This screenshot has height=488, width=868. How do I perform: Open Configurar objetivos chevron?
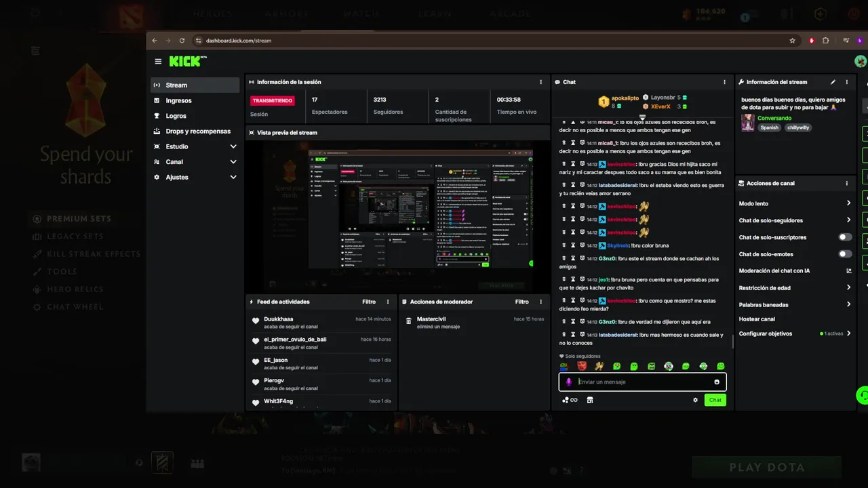point(848,333)
